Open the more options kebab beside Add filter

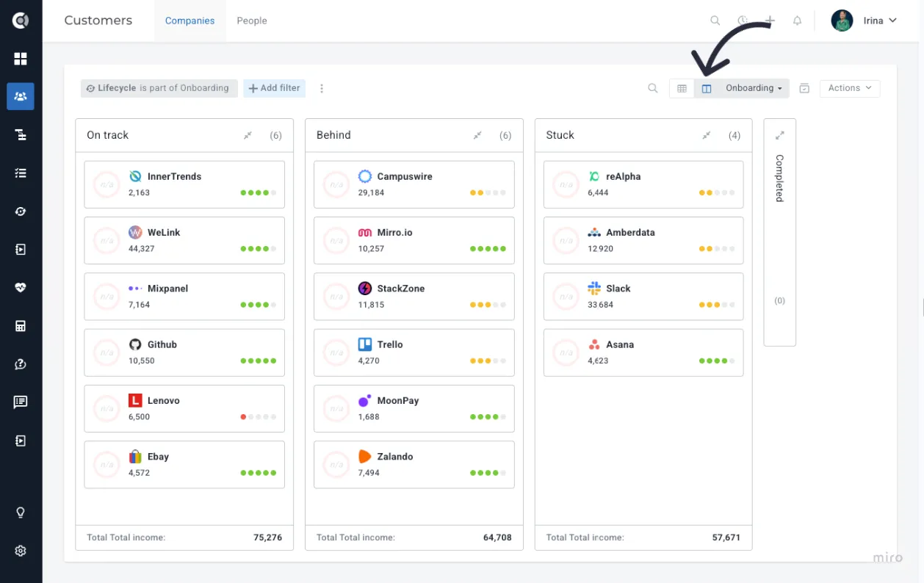tap(322, 88)
